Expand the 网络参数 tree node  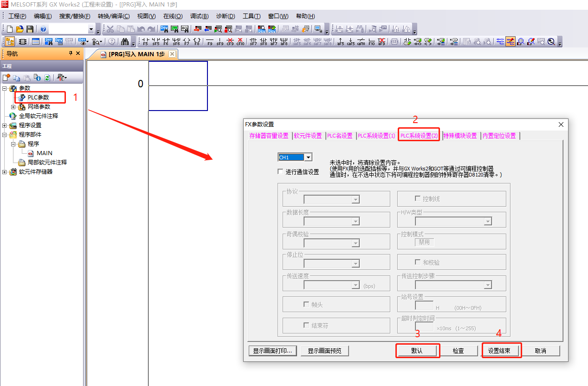(13, 107)
